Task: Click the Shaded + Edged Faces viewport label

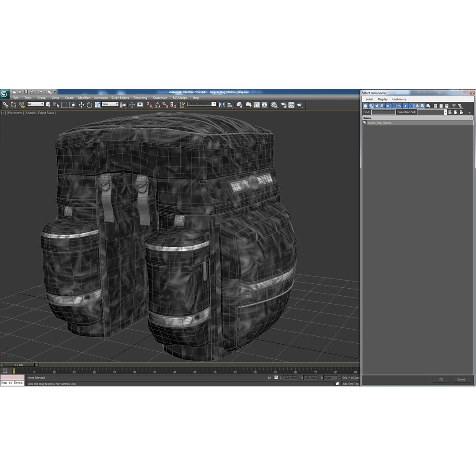Action: pos(40,113)
